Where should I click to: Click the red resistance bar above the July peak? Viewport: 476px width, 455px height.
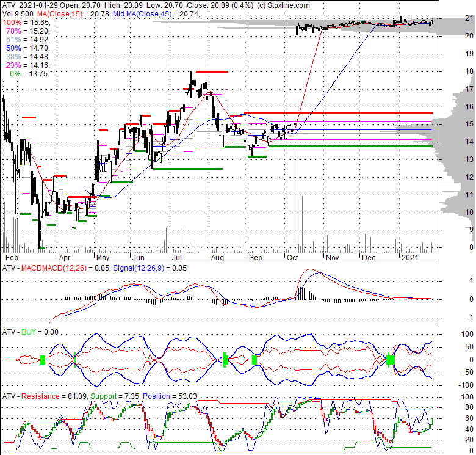(x=212, y=71)
